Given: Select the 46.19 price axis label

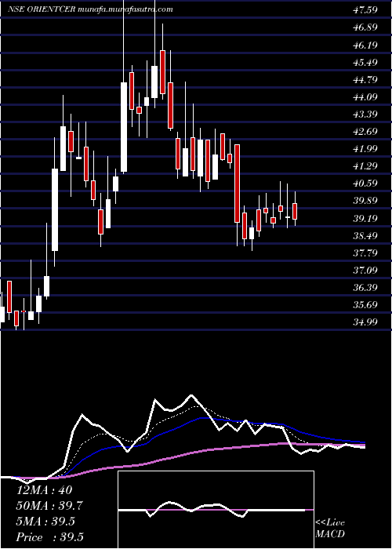Looking at the screenshot, I should (365, 45).
